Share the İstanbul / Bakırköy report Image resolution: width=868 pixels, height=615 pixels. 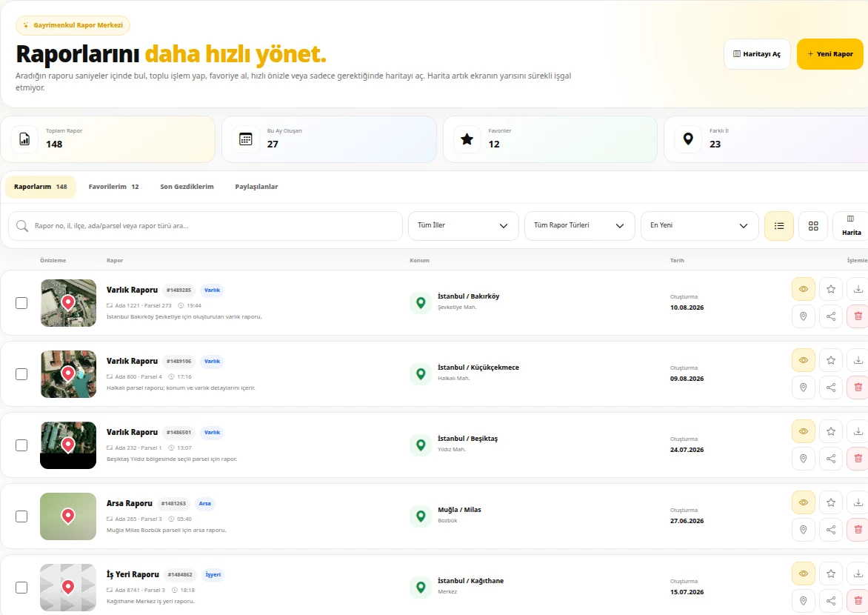click(x=831, y=316)
